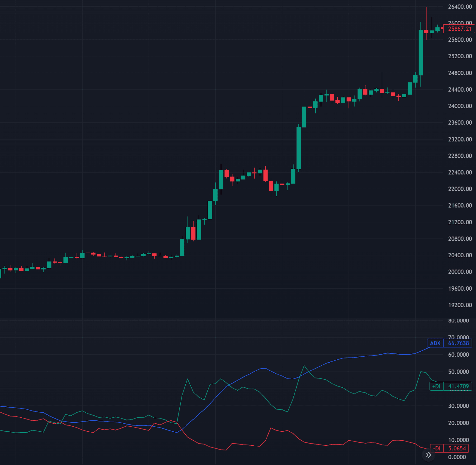Click the 0.0000 indicator axis label
The image size is (476, 465).
[x=457, y=457]
